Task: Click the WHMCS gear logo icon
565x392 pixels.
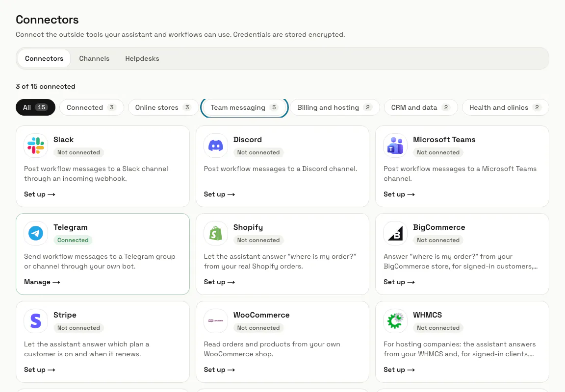Action: click(395, 321)
